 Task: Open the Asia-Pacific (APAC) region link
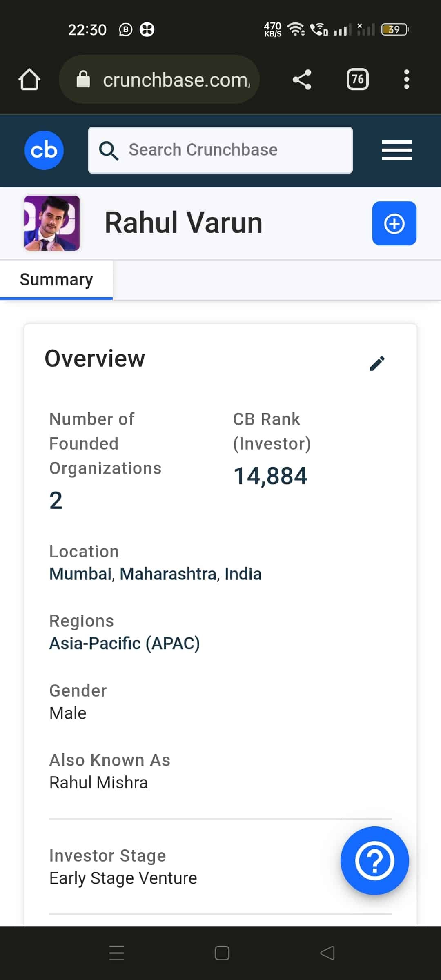(125, 644)
